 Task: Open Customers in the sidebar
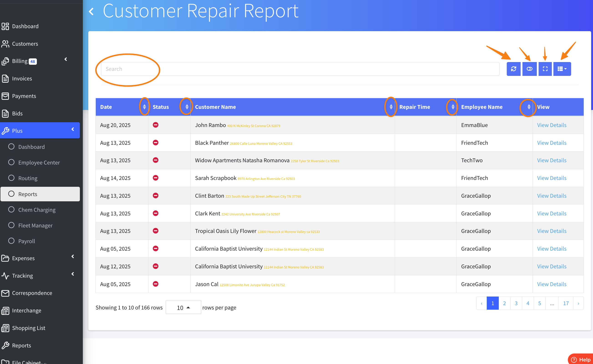pos(25,44)
